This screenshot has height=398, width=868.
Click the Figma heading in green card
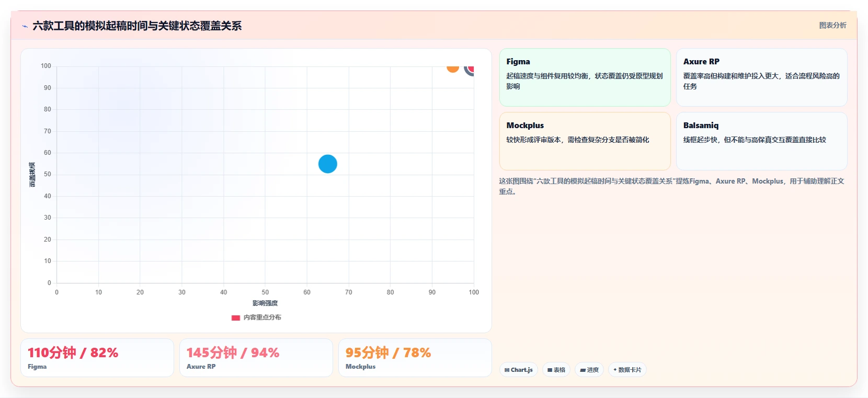click(518, 62)
